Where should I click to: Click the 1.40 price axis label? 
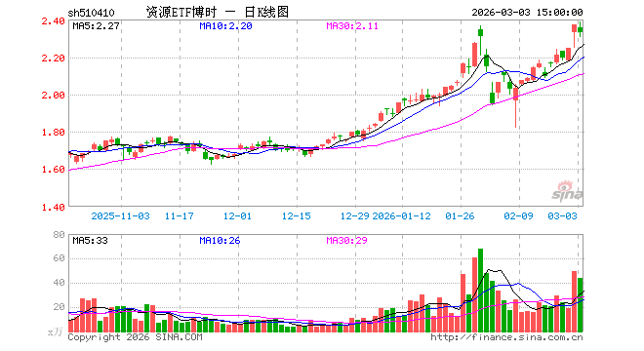[54, 207]
